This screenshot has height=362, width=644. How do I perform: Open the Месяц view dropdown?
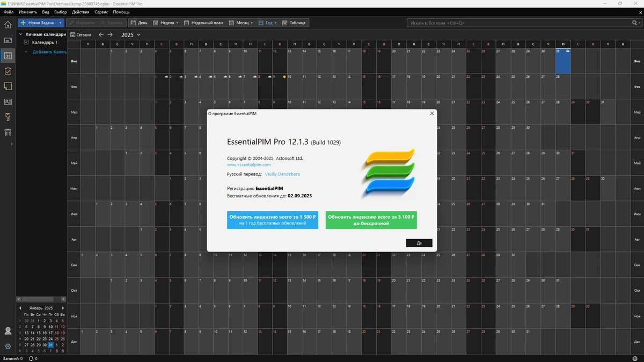pyautogui.click(x=252, y=23)
